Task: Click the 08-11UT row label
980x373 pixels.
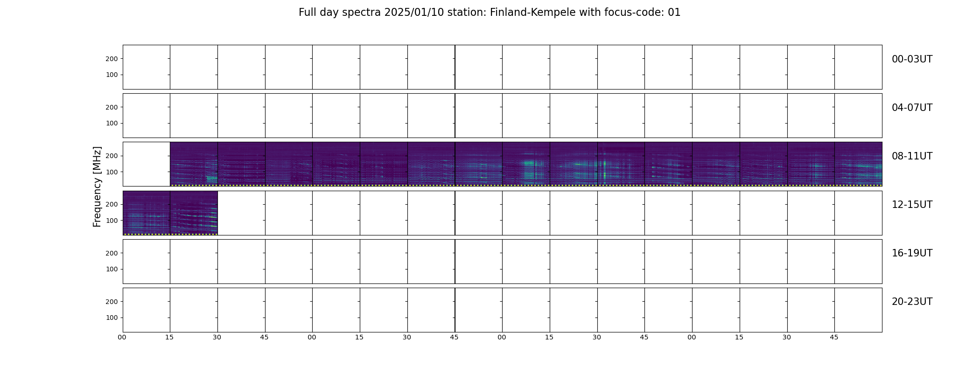Action: tap(912, 156)
